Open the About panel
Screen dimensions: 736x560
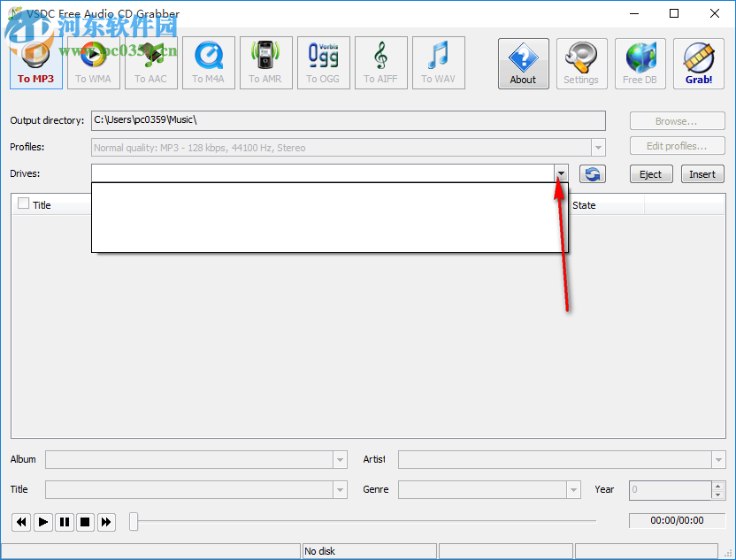pyautogui.click(x=523, y=62)
